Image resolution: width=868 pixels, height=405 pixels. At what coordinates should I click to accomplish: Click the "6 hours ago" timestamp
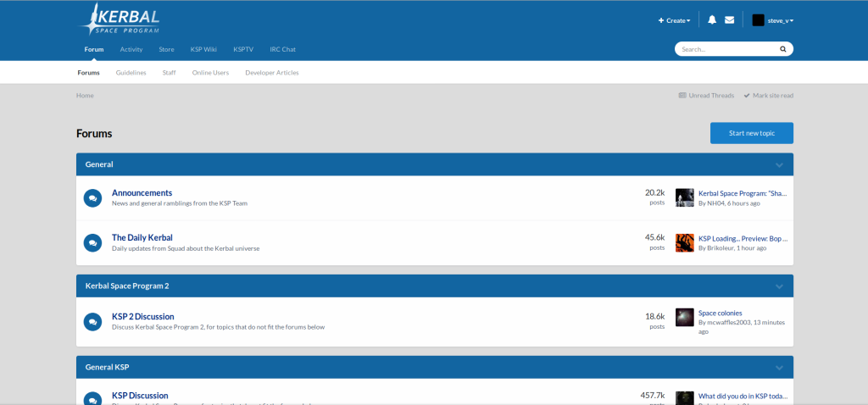743,203
